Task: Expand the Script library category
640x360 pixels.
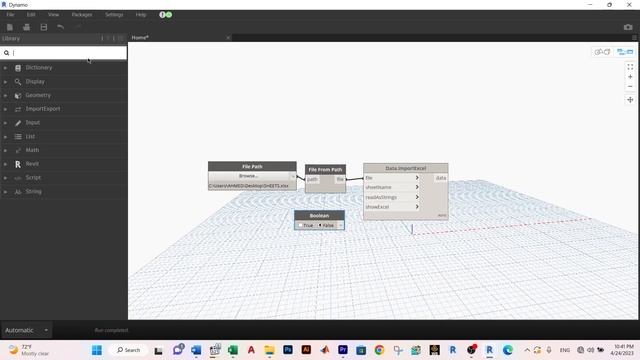Action: click(5, 178)
